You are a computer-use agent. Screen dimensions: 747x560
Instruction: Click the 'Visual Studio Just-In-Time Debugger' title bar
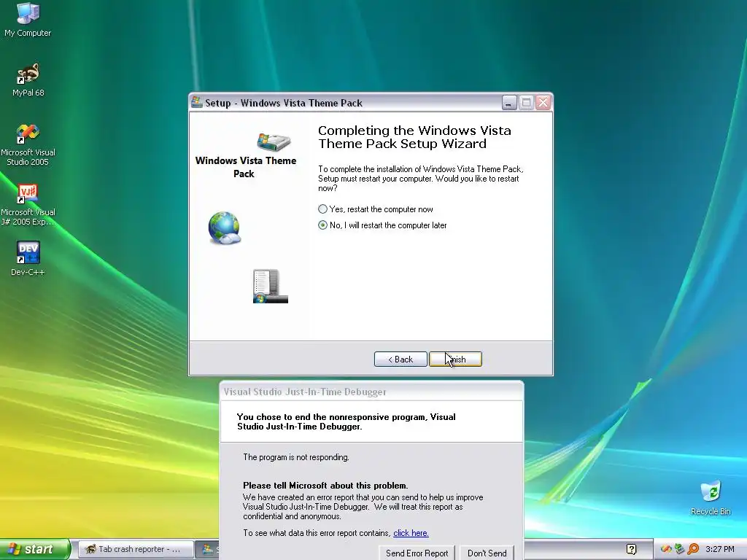click(371, 392)
